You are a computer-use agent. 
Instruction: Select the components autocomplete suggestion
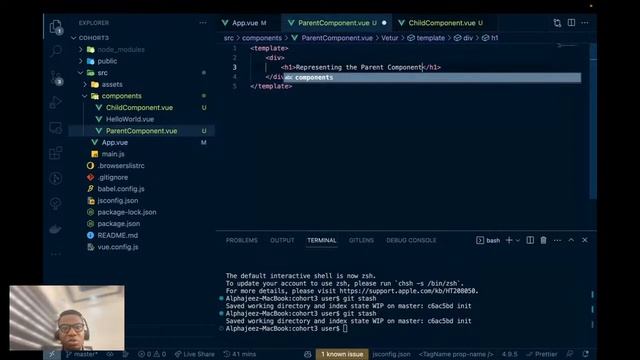tap(432, 78)
